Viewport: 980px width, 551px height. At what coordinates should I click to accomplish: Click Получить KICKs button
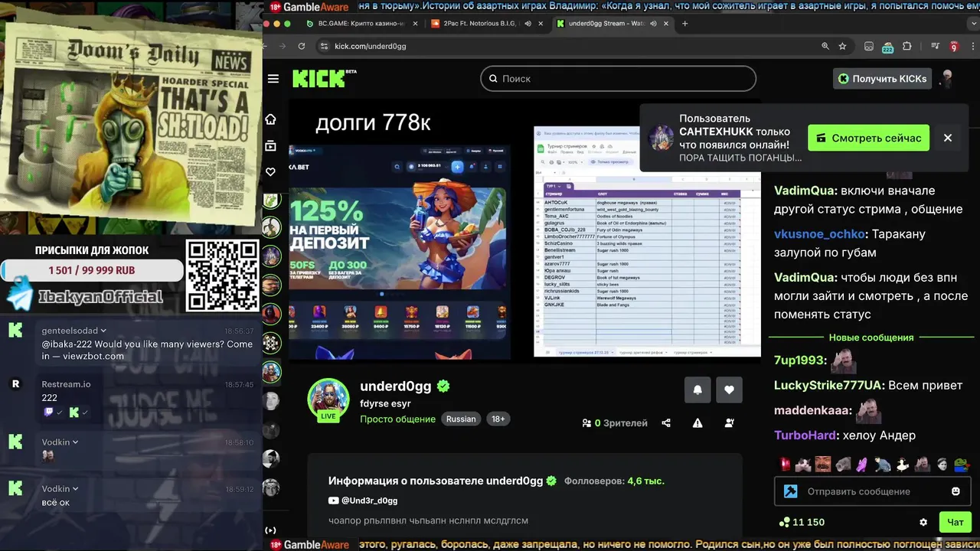coord(881,79)
